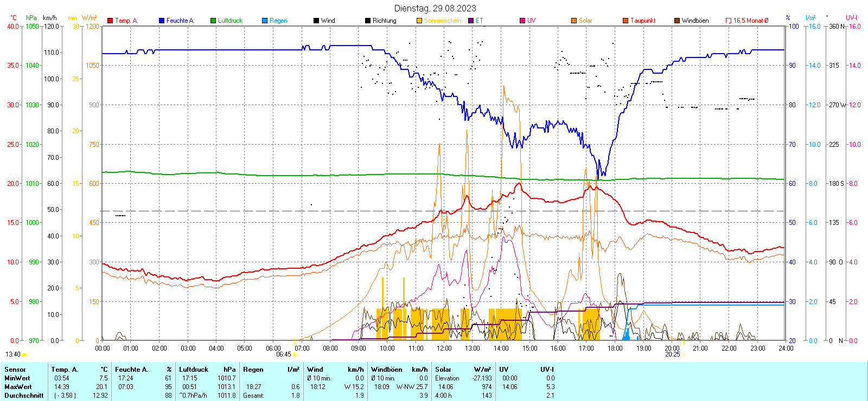Click the Taupunkt legend label

pyautogui.click(x=643, y=21)
